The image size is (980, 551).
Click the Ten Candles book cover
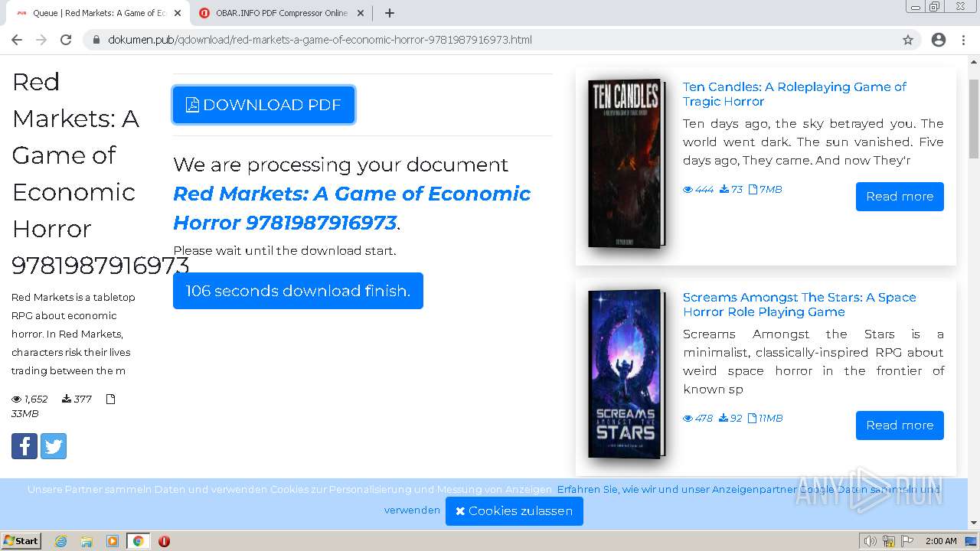point(626,164)
